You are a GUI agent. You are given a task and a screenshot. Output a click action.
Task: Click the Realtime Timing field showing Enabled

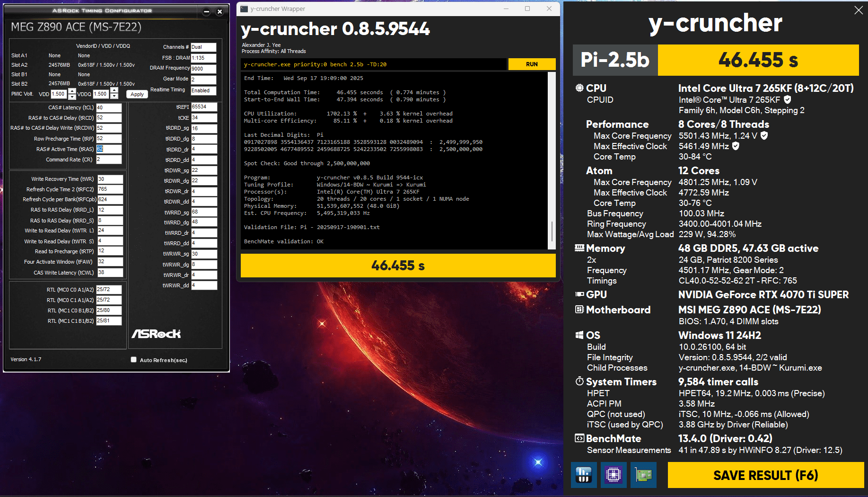click(203, 90)
